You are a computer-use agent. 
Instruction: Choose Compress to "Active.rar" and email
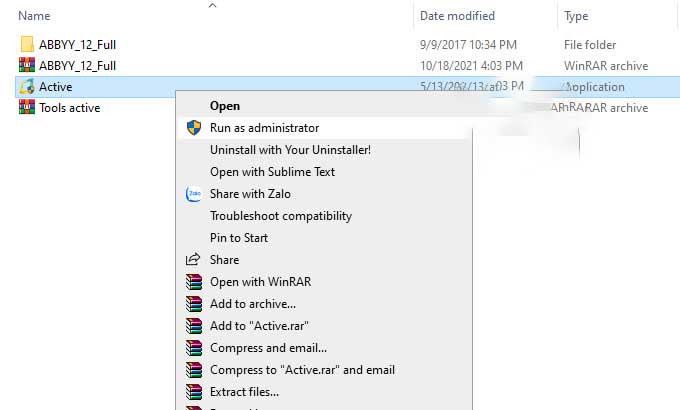coord(302,370)
